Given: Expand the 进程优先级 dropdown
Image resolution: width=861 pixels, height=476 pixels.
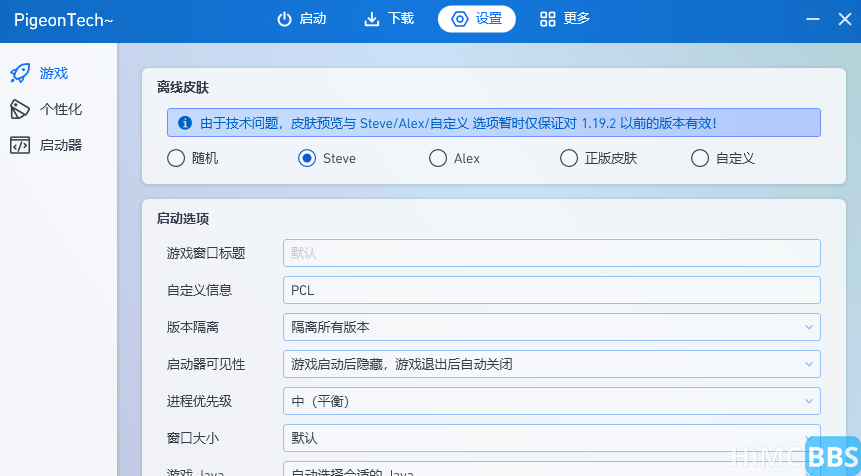Looking at the screenshot, I should coord(552,401).
